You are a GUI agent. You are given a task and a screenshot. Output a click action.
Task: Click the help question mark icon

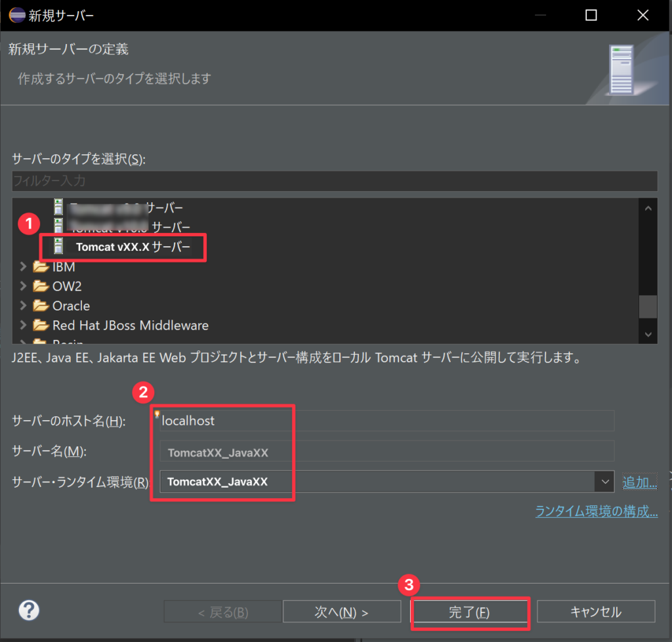point(29,610)
